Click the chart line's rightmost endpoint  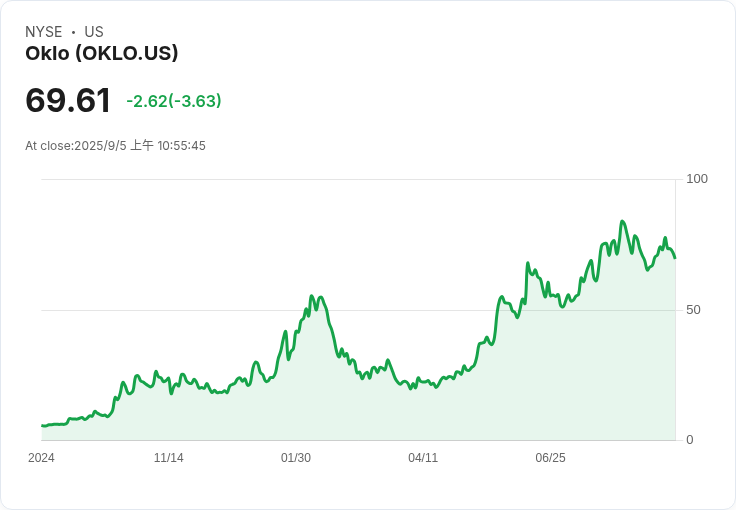tap(675, 258)
